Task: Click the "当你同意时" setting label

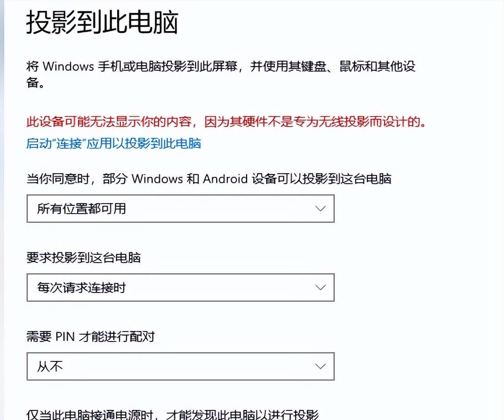Action: (x=209, y=179)
